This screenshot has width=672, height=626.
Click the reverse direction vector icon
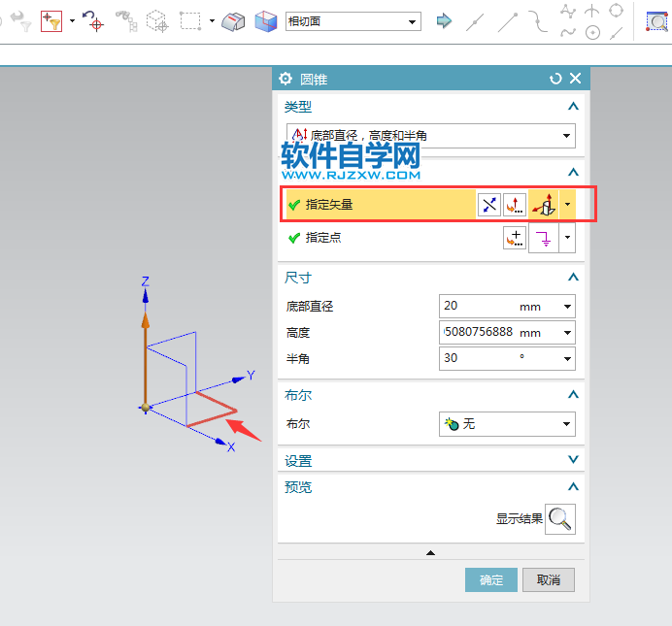coord(489,205)
